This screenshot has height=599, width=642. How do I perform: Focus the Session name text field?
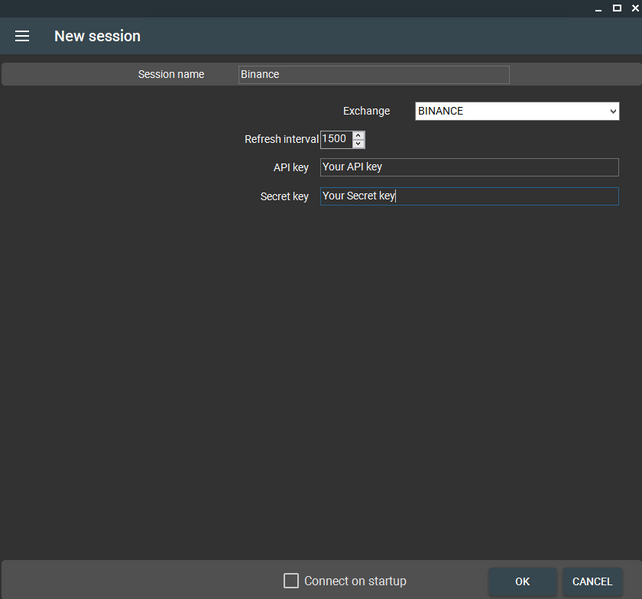pos(374,75)
